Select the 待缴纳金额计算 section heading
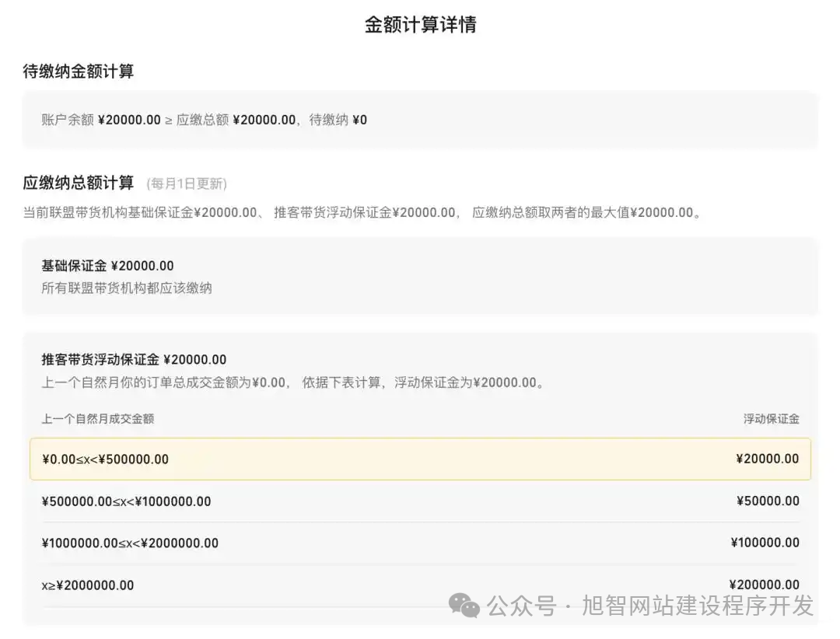 [x=78, y=71]
